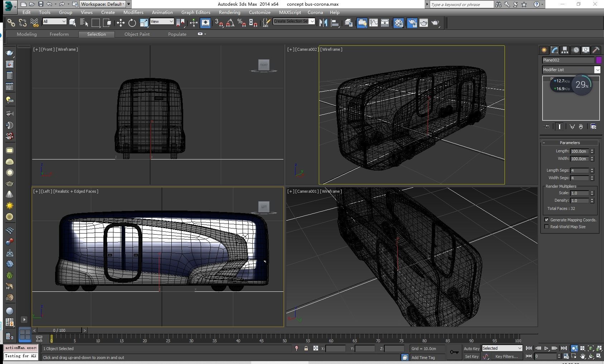
Task: Toggle Absolute/Offset transform type-in mode
Action: [316, 348]
